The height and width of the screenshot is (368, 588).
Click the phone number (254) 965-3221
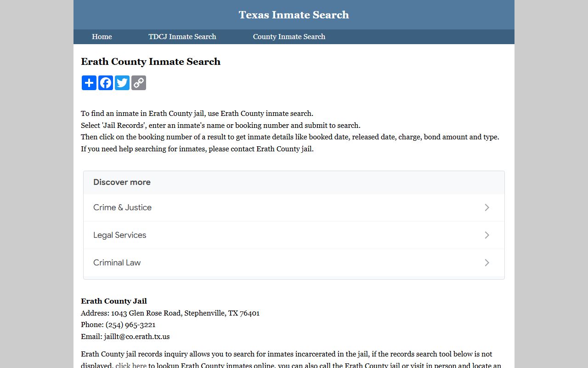pyautogui.click(x=130, y=325)
